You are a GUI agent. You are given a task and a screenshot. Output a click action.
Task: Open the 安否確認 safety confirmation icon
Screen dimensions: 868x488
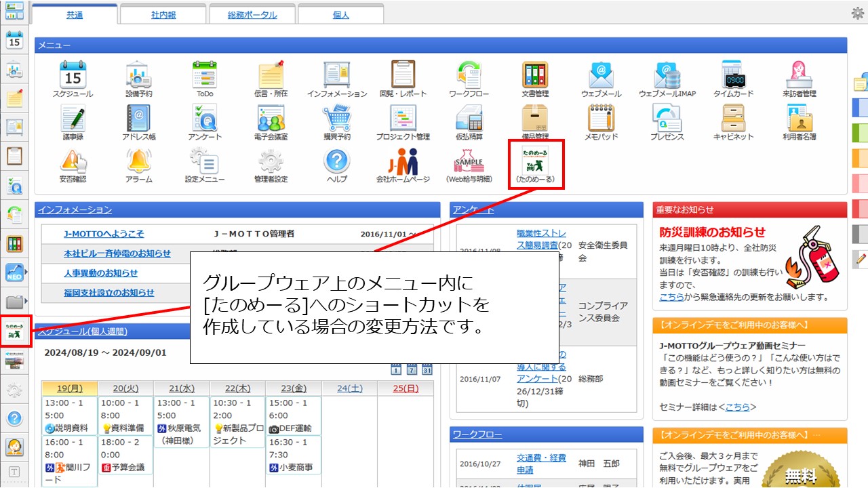click(x=73, y=163)
